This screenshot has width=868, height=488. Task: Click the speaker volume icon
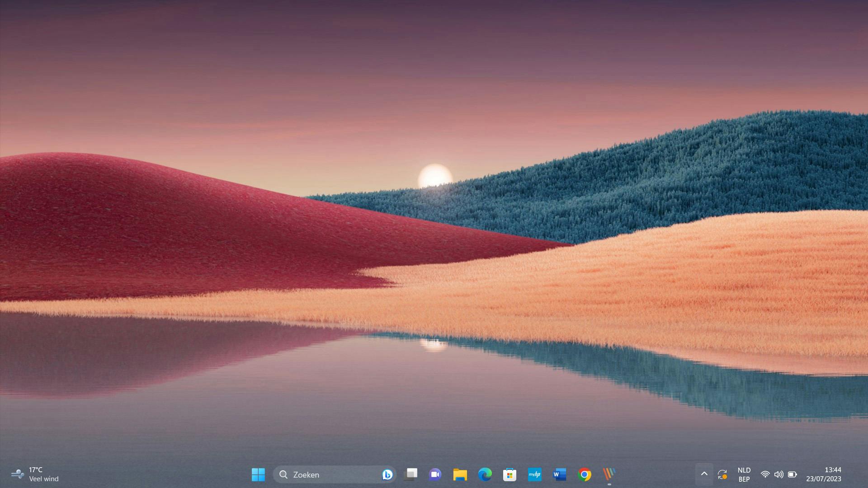coord(778,474)
